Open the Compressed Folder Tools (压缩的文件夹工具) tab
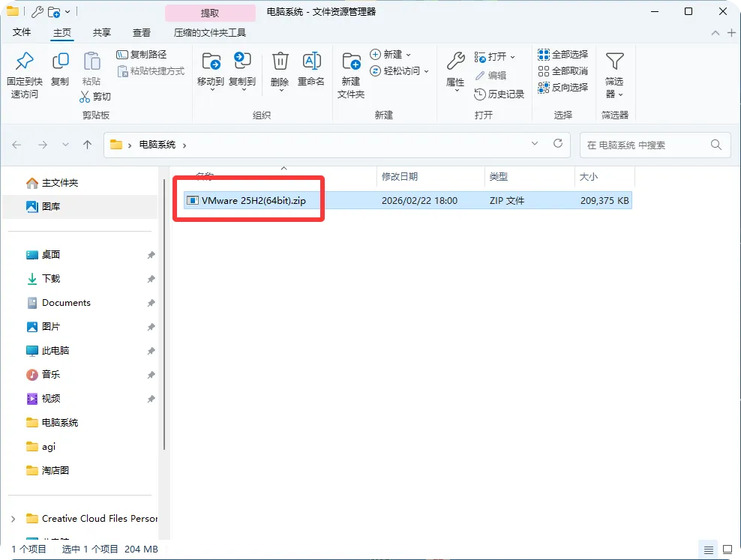The image size is (741, 560). [210, 32]
